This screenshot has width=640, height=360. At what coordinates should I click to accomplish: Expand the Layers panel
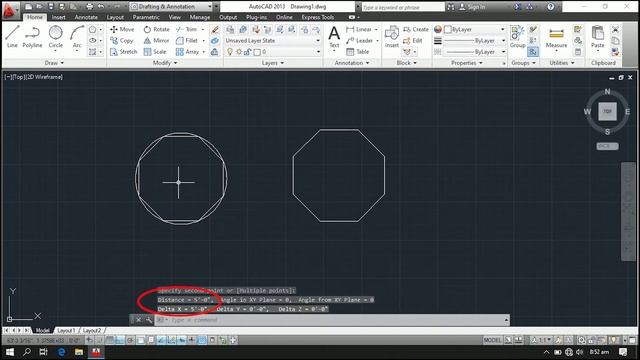tap(273, 63)
